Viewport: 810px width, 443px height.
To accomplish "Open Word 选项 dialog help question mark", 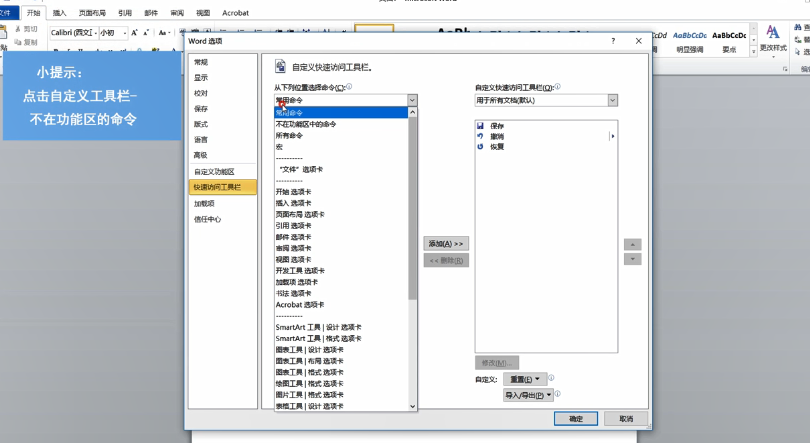I will point(613,41).
